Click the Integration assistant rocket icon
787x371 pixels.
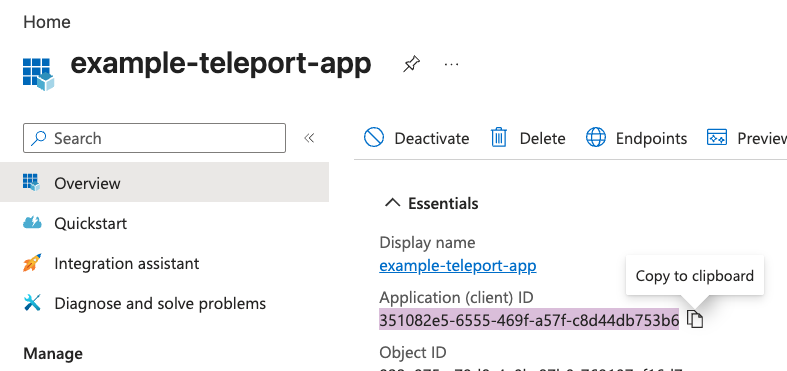pos(32,263)
